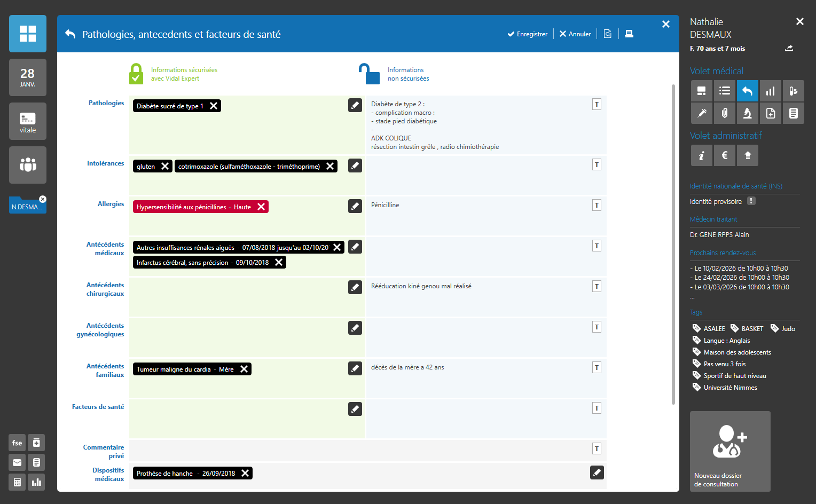Open the Allergies edit pencil
The width and height of the screenshot is (816, 504).
point(355,206)
